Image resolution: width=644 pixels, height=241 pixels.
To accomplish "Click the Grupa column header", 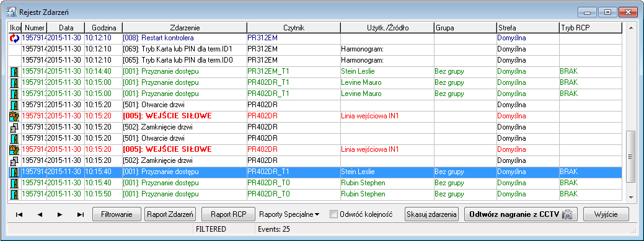I will tap(465, 28).
